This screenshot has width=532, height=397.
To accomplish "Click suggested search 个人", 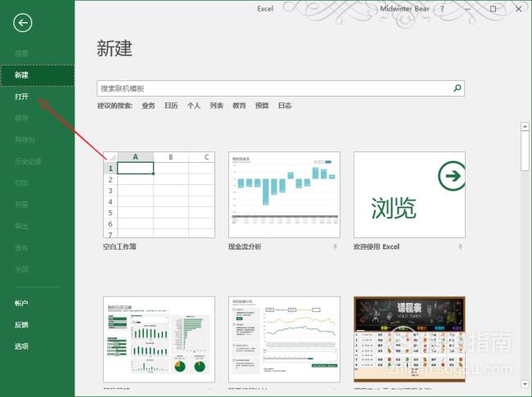I will coord(194,106).
